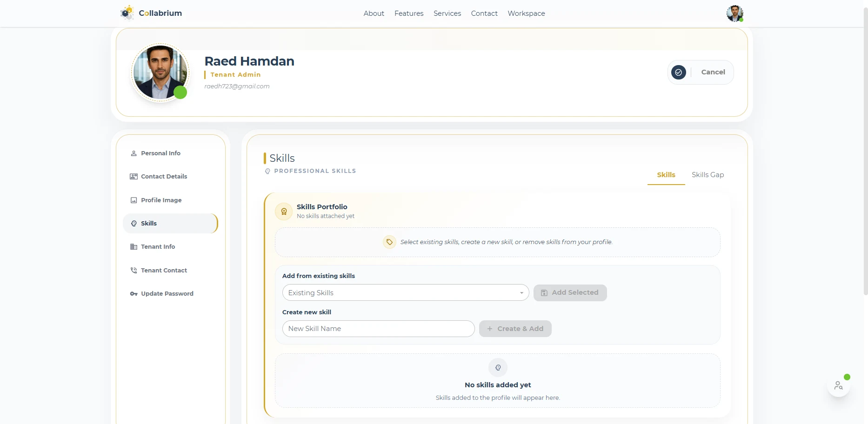Click the Create & Add button

click(x=515, y=329)
